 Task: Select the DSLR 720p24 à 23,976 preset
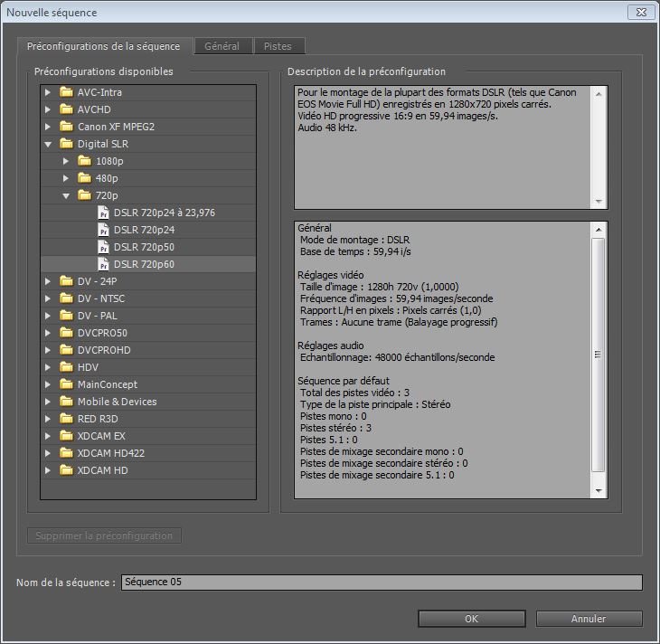tap(165, 213)
